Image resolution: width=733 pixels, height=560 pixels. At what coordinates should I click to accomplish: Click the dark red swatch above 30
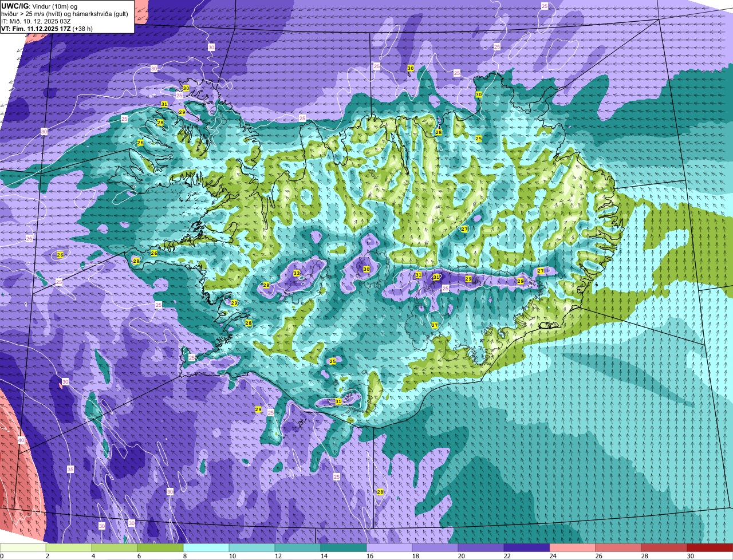(710, 547)
